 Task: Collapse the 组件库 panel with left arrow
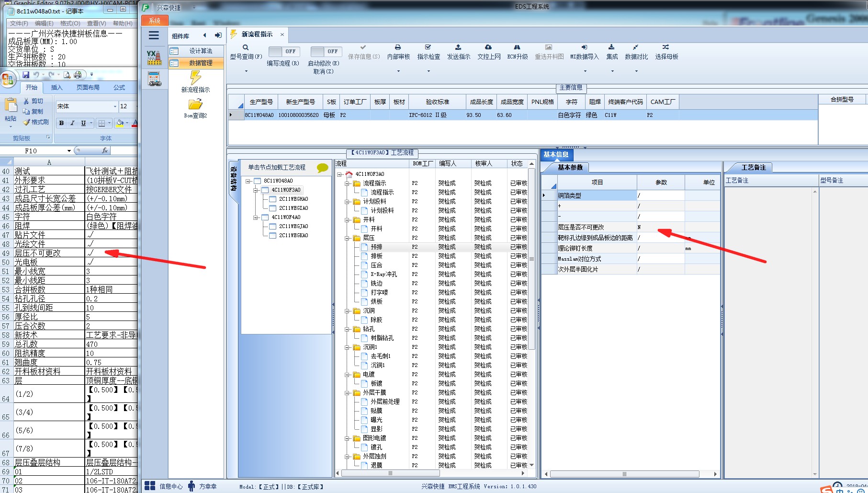pyautogui.click(x=205, y=35)
